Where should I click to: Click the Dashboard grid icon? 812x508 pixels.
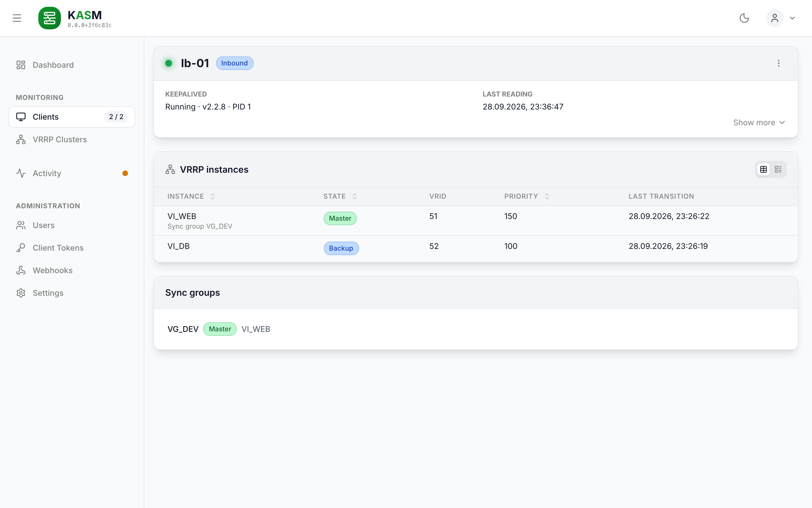(21, 65)
